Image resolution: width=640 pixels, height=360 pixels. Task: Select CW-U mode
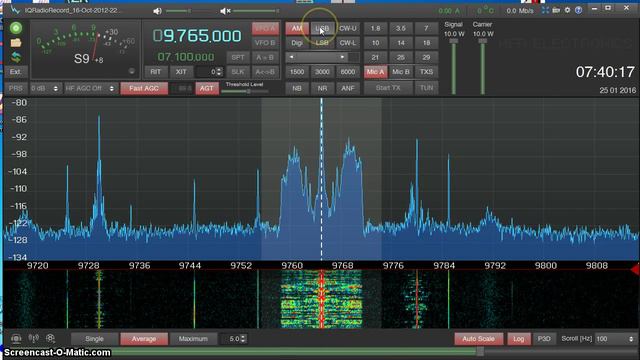pos(348,29)
